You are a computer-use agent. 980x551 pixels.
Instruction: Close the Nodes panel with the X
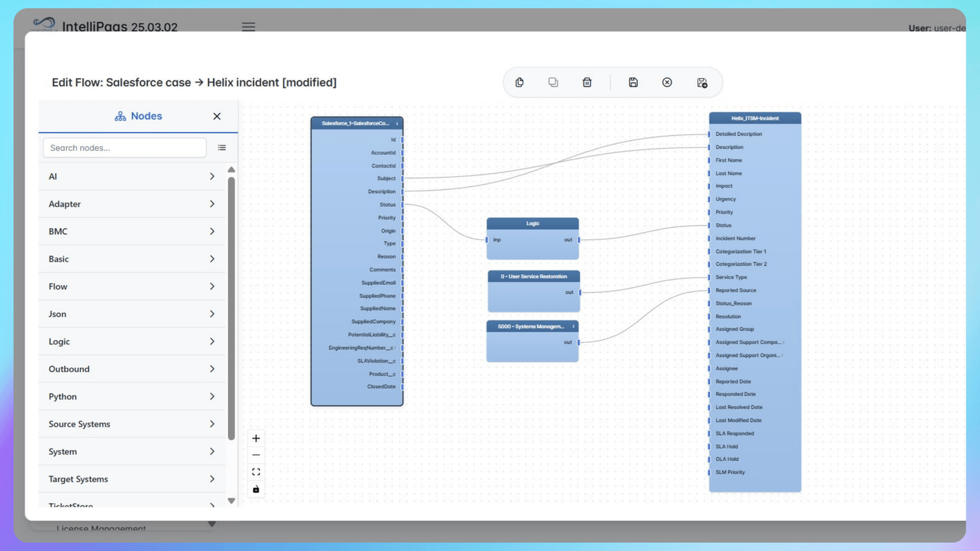click(216, 116)
